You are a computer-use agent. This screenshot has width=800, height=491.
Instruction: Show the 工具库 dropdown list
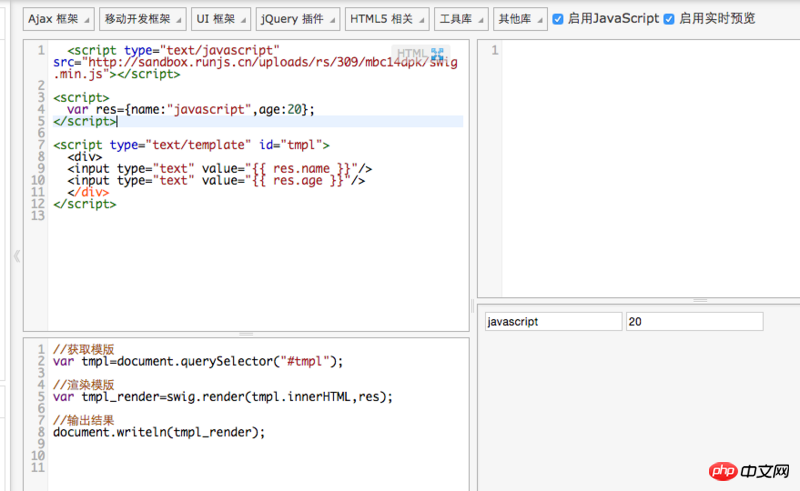tap(461, 19)
